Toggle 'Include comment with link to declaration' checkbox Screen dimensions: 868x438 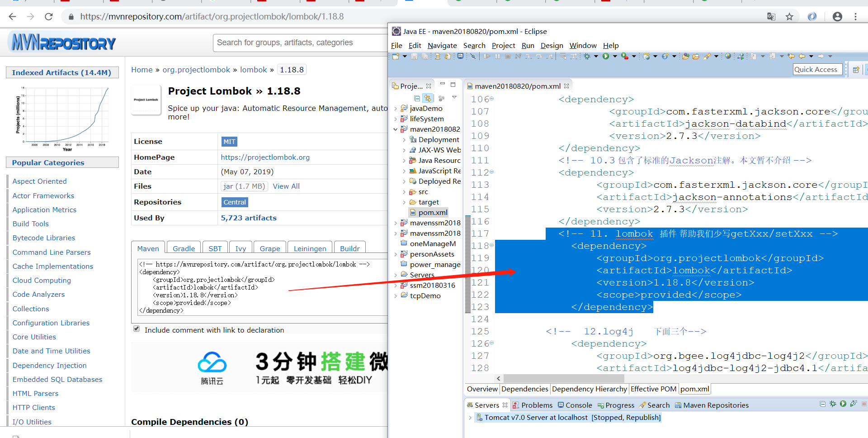click(x=137, y=329)
